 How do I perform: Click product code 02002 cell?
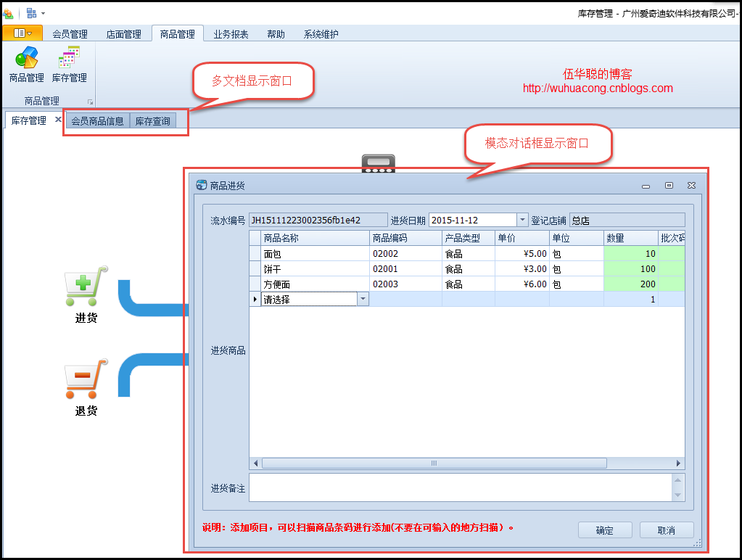405,254
